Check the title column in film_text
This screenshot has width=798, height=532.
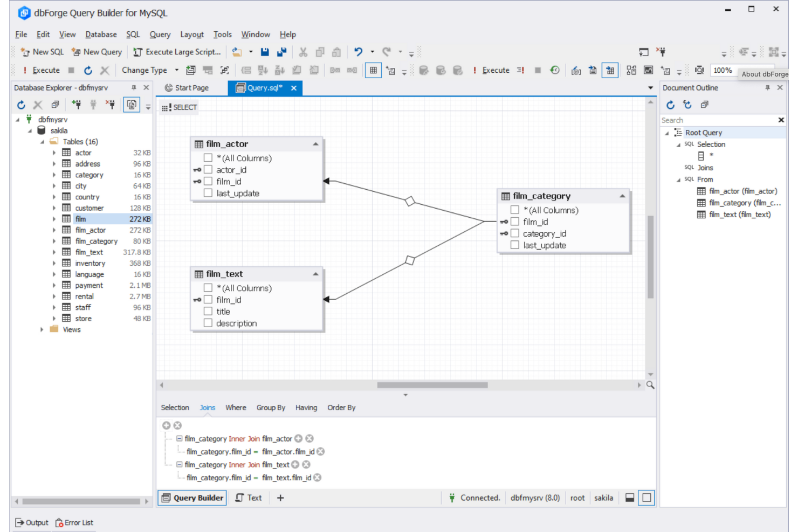coord(208,311)
